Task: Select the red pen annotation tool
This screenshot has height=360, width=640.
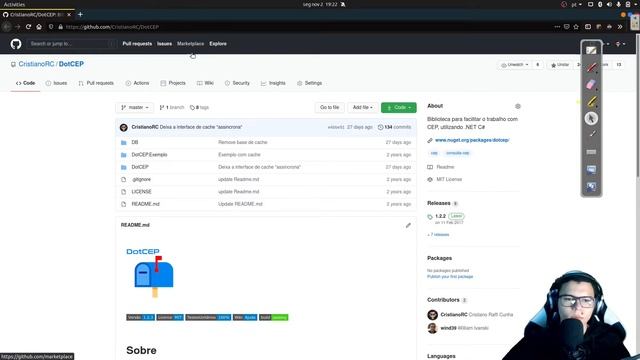Action: (591, 67)
